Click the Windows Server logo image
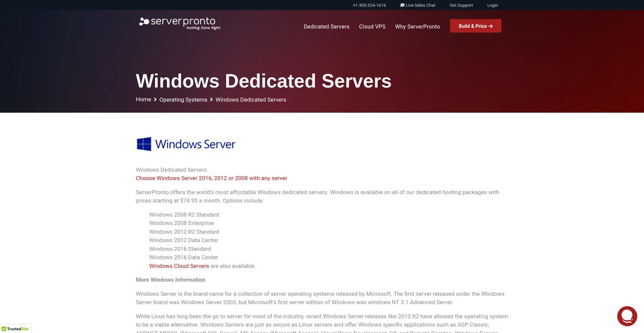644x333 pixels. coord(186,144)
